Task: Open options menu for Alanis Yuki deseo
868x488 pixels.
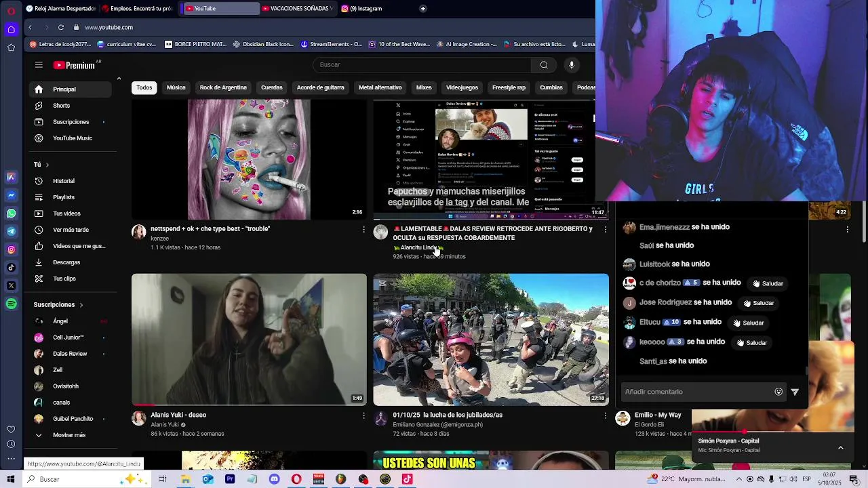Action: click(363, 415)
